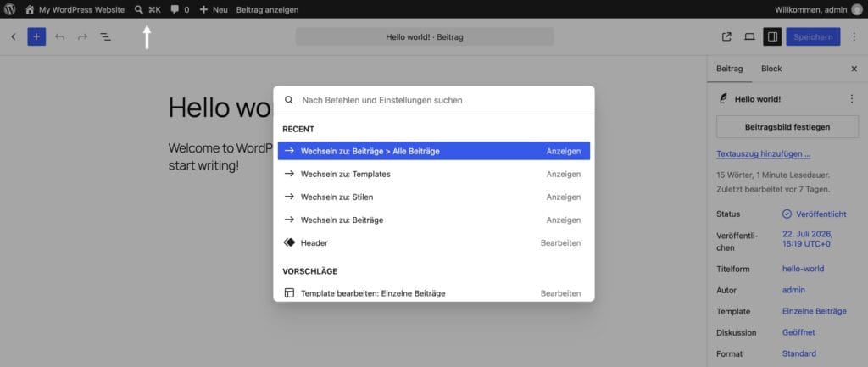
Task: Click the WordPress logo in admin bar
Action: (9, 9)
